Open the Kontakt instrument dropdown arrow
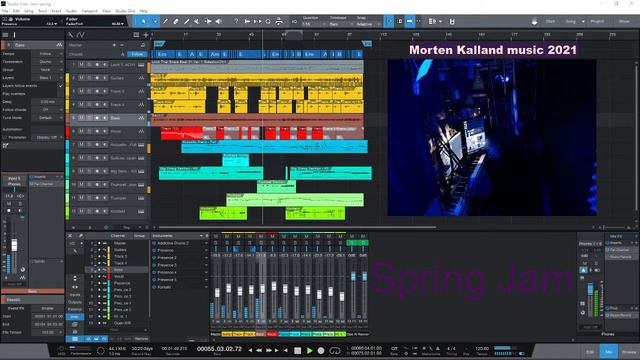This screenshot has height=360, width=640. 206,287
